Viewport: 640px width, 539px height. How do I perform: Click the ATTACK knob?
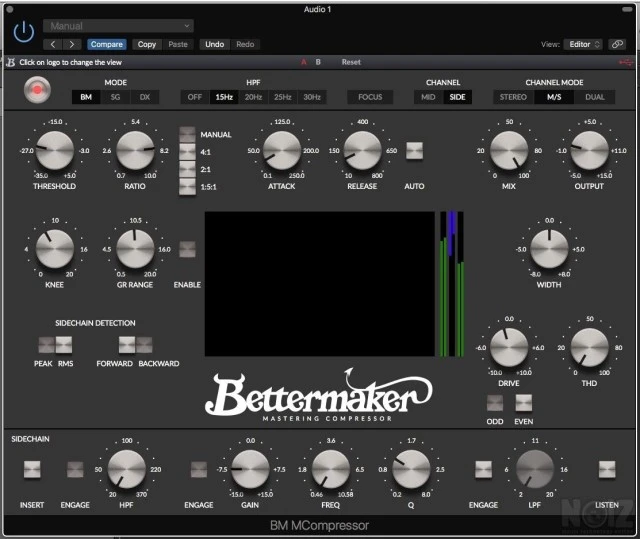282,151
